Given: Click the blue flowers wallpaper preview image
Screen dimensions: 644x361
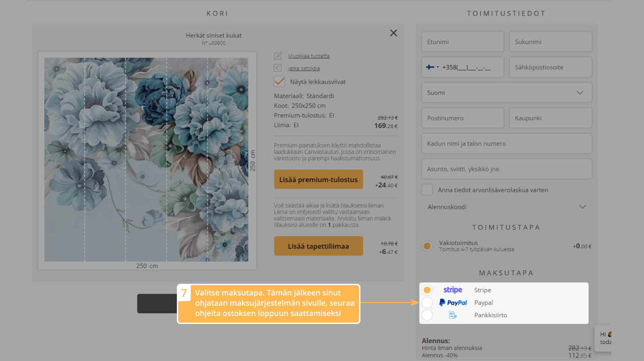Looking at the screenshot, I should (146, 159).
